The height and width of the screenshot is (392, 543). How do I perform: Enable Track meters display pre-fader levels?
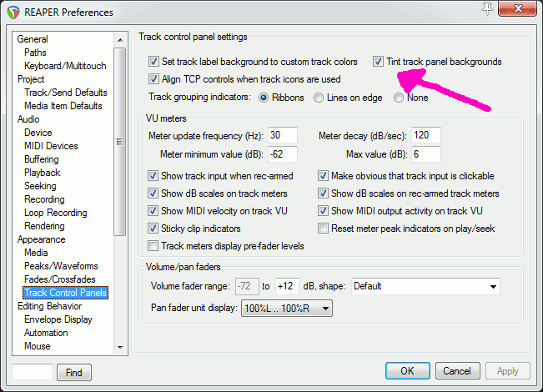tap(153, 246)
